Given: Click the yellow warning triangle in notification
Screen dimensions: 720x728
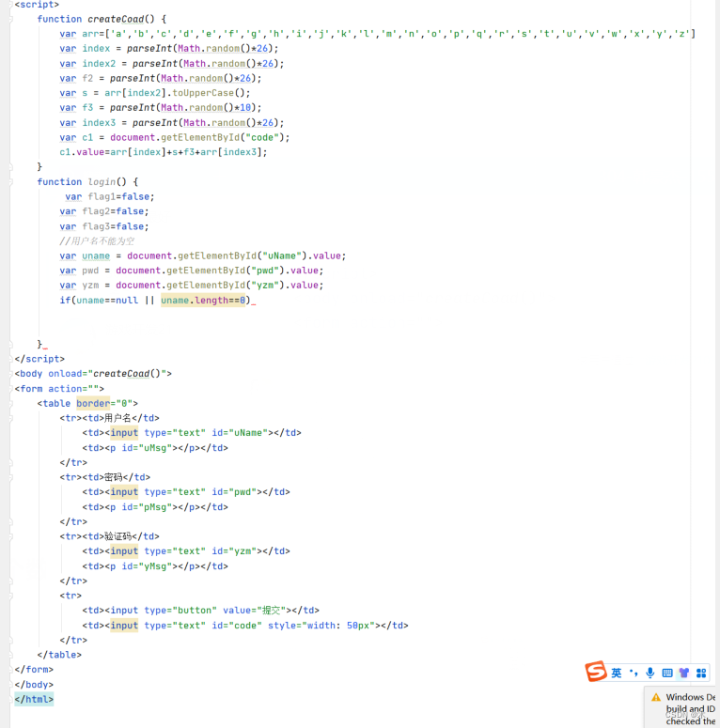Looking at the screenshot, I should point(656,697).
